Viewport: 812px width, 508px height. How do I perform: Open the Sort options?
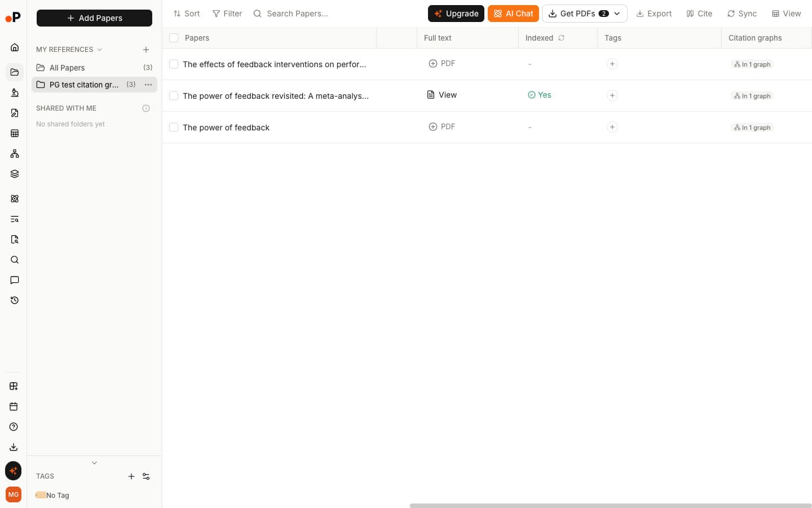[187, 14]
